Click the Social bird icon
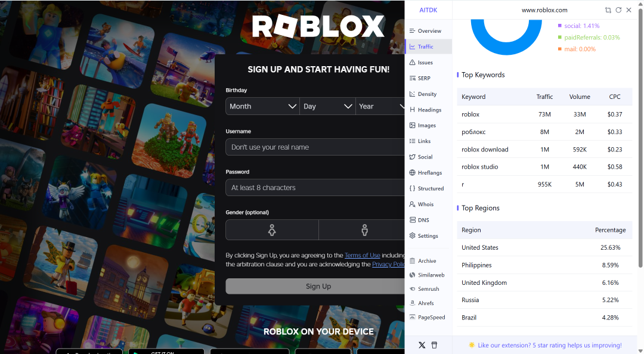 413,157
